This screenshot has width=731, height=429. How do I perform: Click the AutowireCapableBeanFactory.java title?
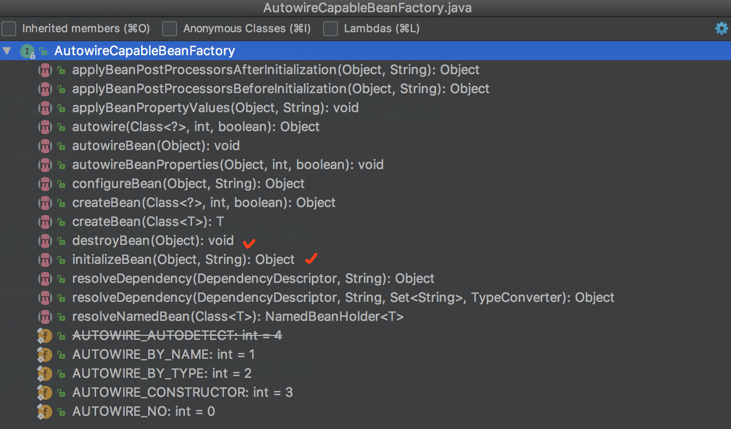tap(366, 8)
